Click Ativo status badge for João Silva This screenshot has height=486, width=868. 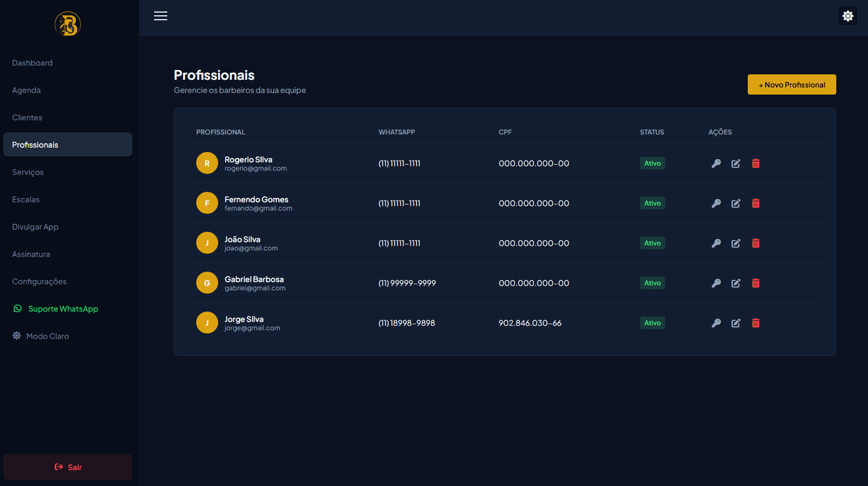click(652, 243)
